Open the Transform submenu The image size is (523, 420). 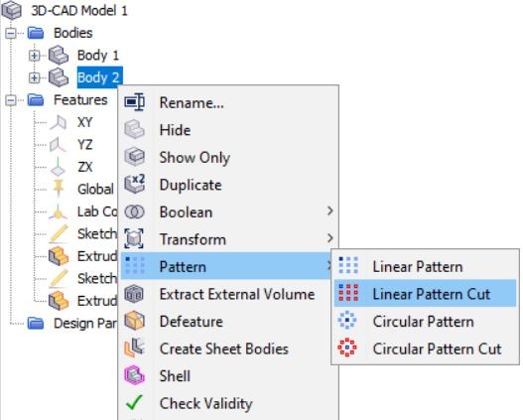click(x=228, y=239)
